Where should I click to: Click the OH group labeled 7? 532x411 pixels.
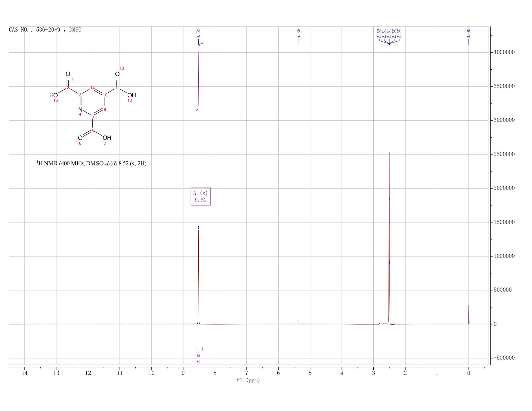pos(107,138)
